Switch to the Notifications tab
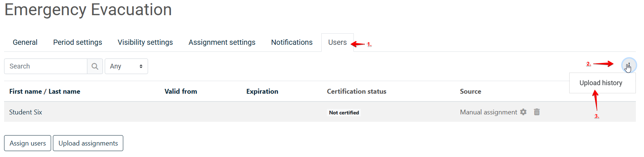 292,43
